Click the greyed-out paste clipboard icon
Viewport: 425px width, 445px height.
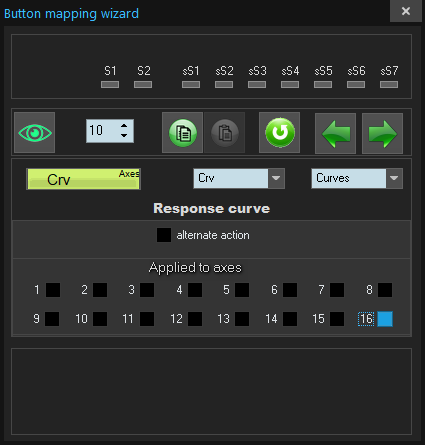(225, 133)
